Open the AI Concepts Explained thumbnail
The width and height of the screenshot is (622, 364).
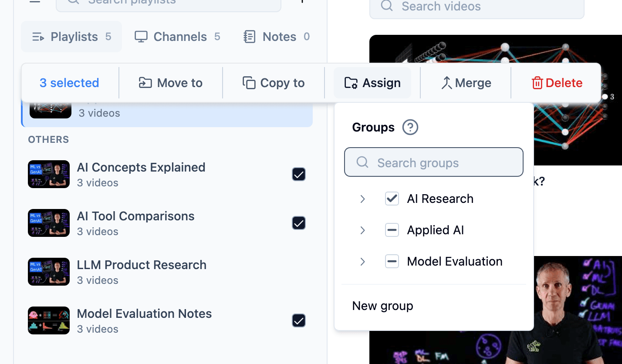pos(49,174)
